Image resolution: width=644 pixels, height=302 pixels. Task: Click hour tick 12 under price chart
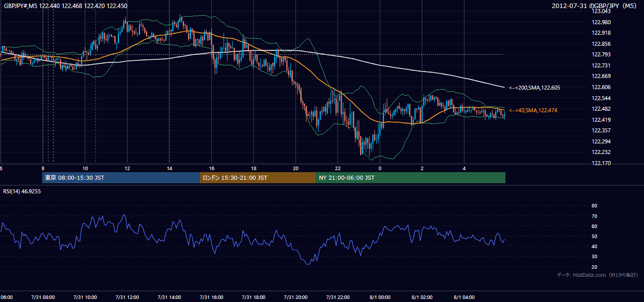pyautogui.click(x=127, y=169)
